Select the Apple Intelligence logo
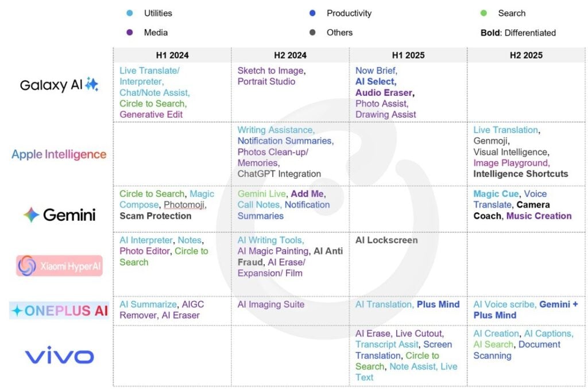This screenshot has width=588, height=389. pyautogui.click(x=59, y=154)
